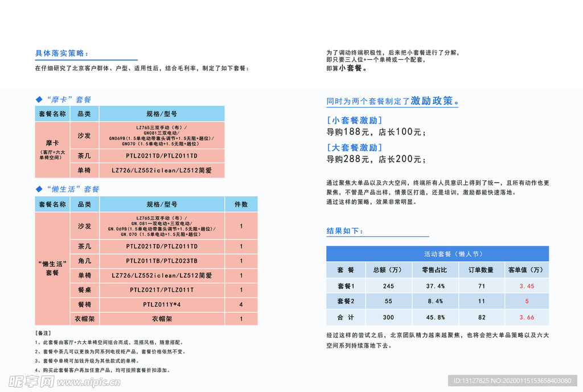Image resolution: width=583 pixels, height=392 pixels.
Task: Click the "餐椅" category cell
Action: click(85, 304)
